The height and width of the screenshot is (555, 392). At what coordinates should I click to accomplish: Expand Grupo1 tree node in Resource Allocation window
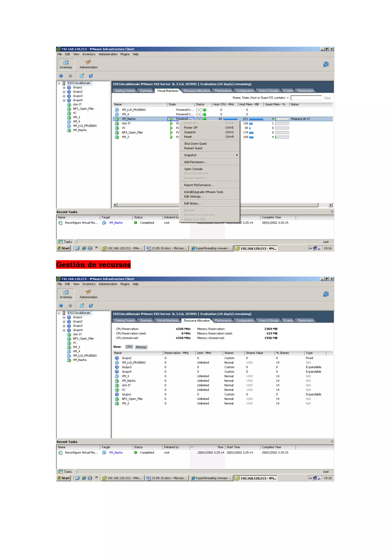click(64, 317)
